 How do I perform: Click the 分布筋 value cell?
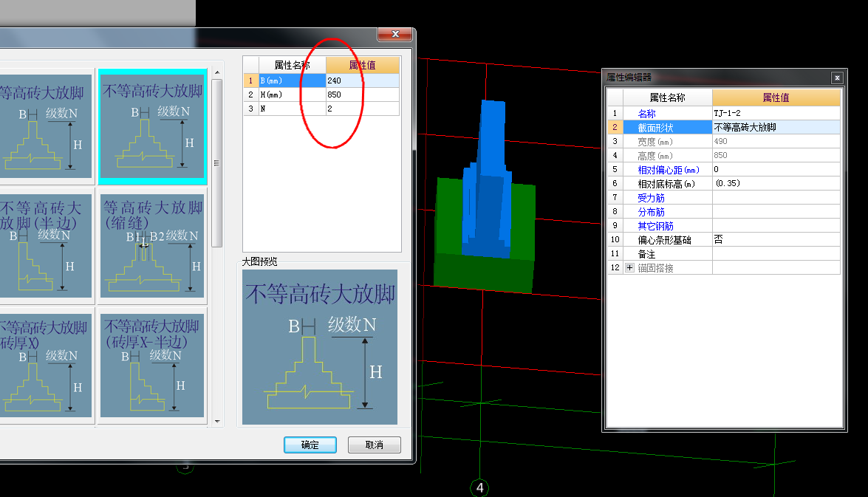click(x=776, y=211)
